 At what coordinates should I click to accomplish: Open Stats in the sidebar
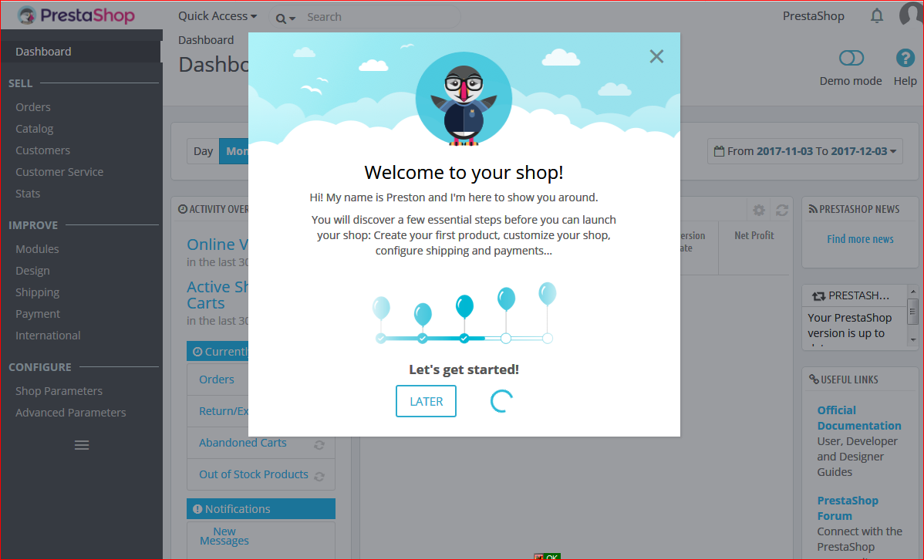click(x=28, y=194)
